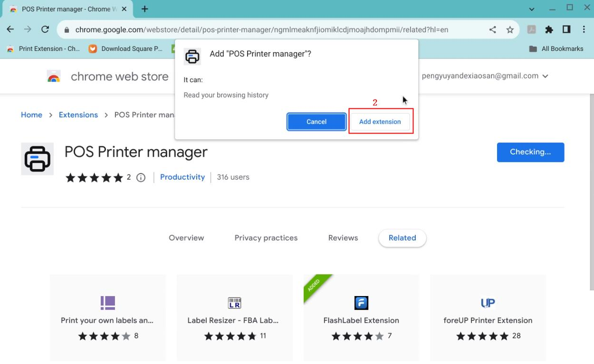Select the Related tab
Viewport: 594px width, 364px height.
pyautogui.click(x=402, y=238)
